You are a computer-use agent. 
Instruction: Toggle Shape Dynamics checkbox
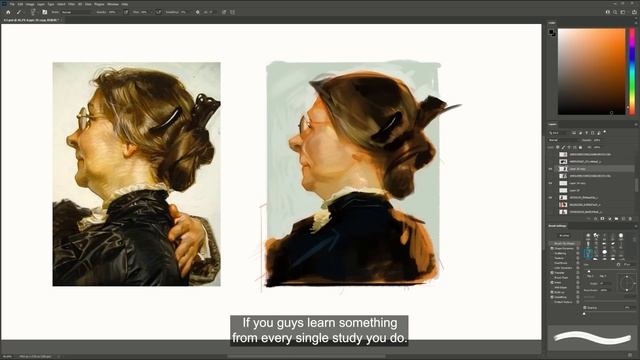pyautogui.click(x=552, y=249)
